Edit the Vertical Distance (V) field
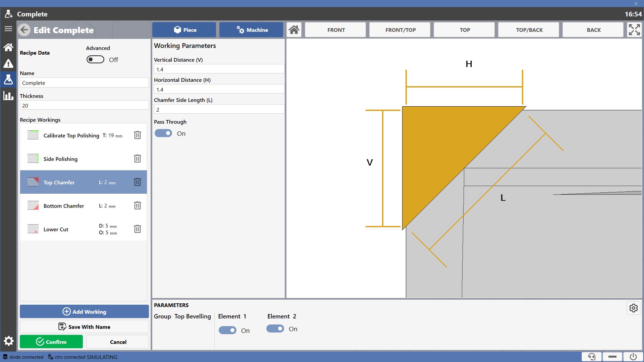The image size is (644, 362). [x=219, y=69]
